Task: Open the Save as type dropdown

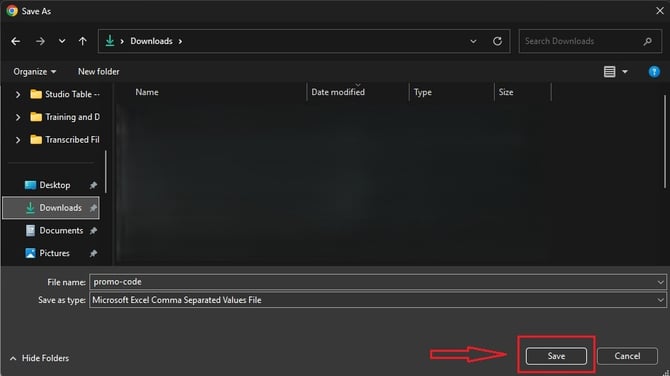Action: [x=378, y=300]
